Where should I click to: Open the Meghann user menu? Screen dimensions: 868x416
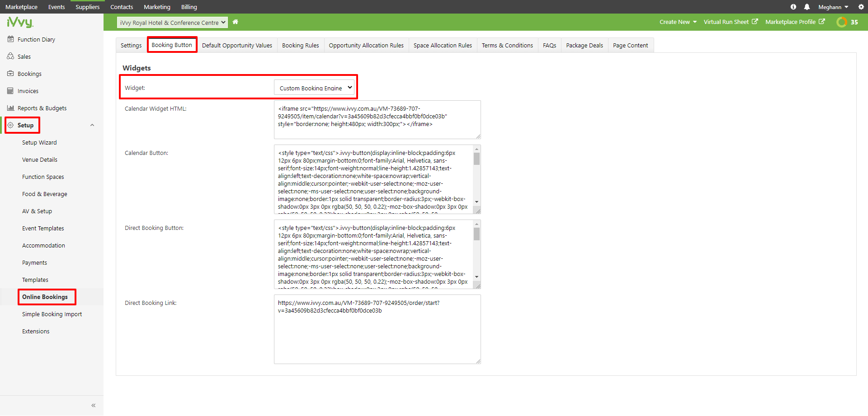[x=833, y=7]
